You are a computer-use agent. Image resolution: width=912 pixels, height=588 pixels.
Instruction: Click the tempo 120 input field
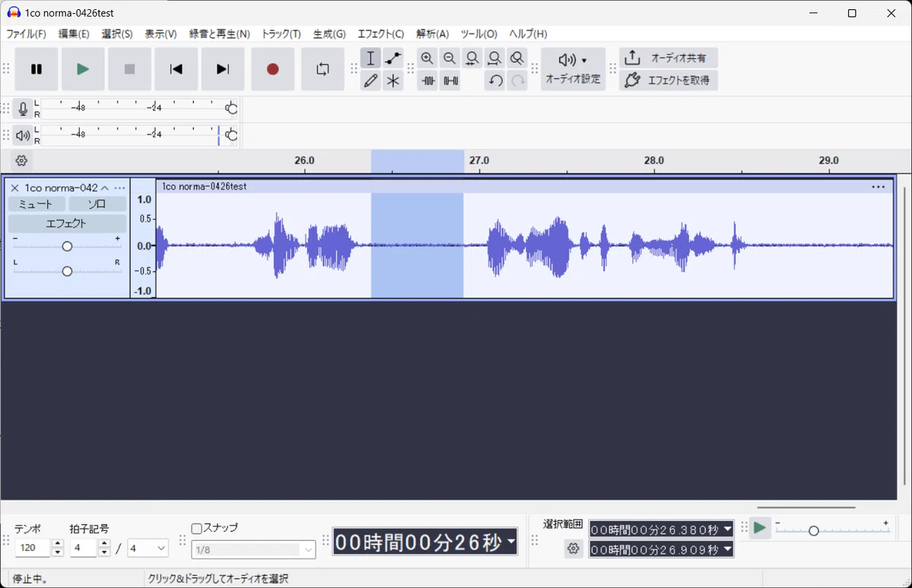point(33,548)
